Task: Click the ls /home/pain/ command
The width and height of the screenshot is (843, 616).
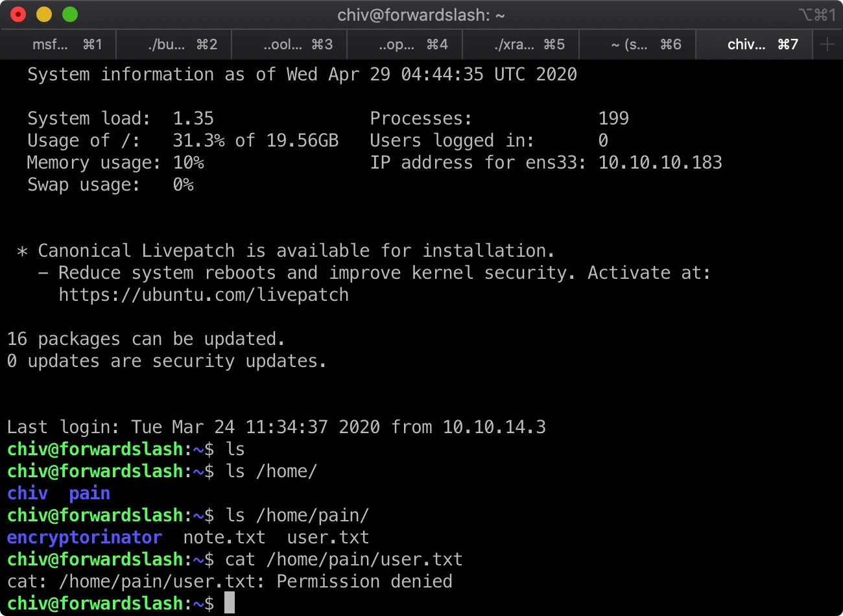Action: click(x=297, y=515)
